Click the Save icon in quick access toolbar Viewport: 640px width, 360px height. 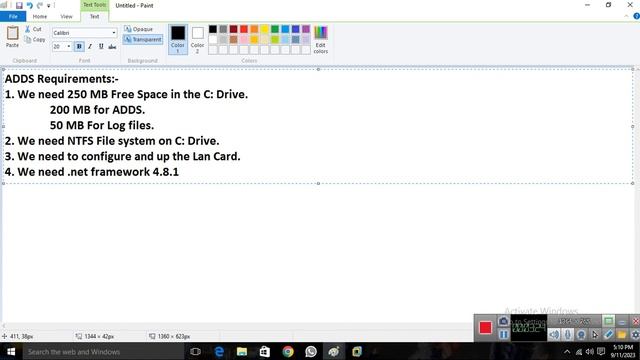19,6
